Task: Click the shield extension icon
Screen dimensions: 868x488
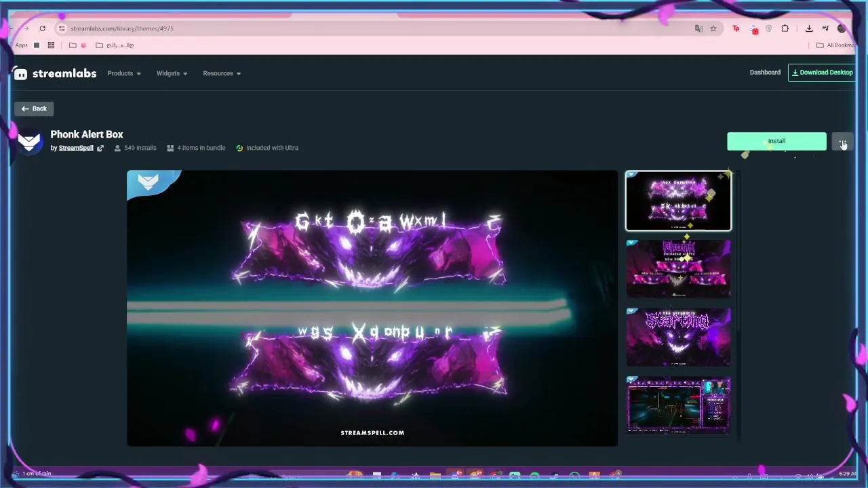Action: coord(768,28)
